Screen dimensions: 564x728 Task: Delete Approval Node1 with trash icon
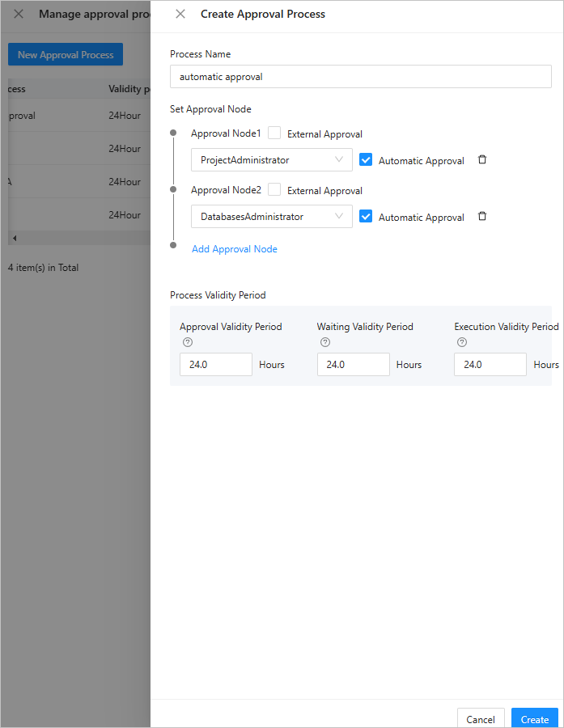(482, 160)
